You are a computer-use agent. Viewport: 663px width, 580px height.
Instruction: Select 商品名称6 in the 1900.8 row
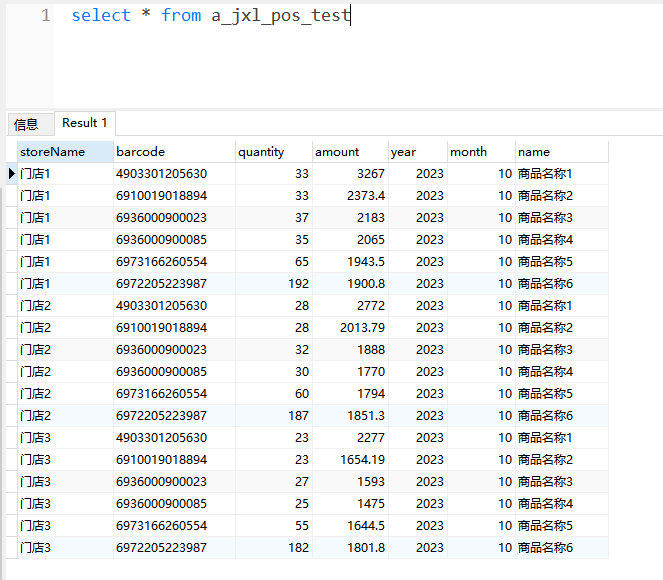coord(562,284)
